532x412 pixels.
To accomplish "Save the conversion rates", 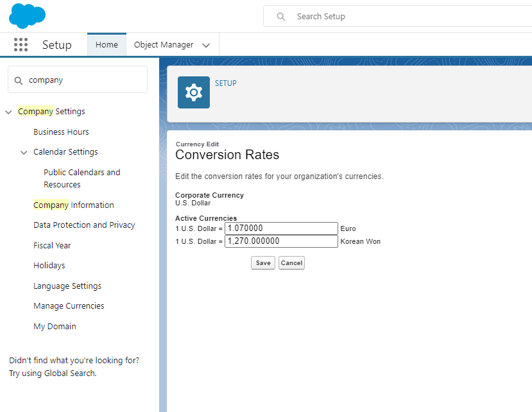I will coord(263,263).
